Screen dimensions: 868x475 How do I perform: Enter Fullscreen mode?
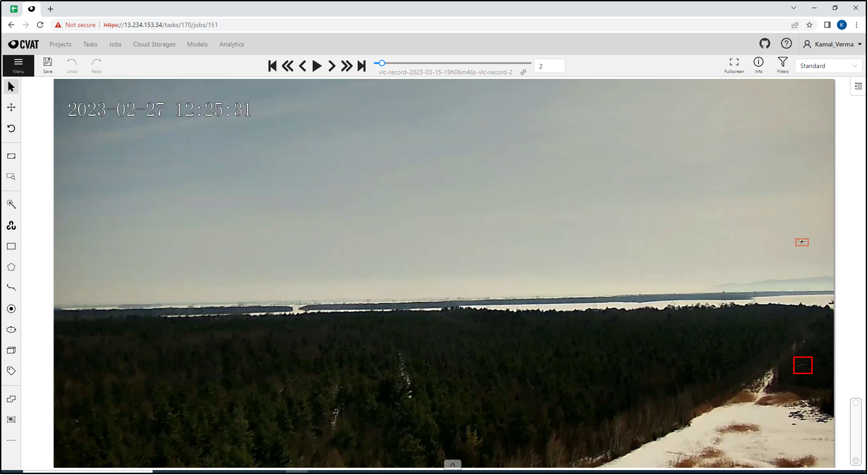pos(734,65)
